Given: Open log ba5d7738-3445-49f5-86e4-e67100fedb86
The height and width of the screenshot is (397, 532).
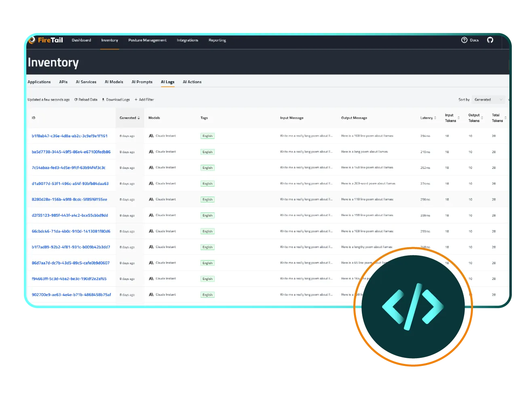Looking at the screenshot, I should coord(71,152).
